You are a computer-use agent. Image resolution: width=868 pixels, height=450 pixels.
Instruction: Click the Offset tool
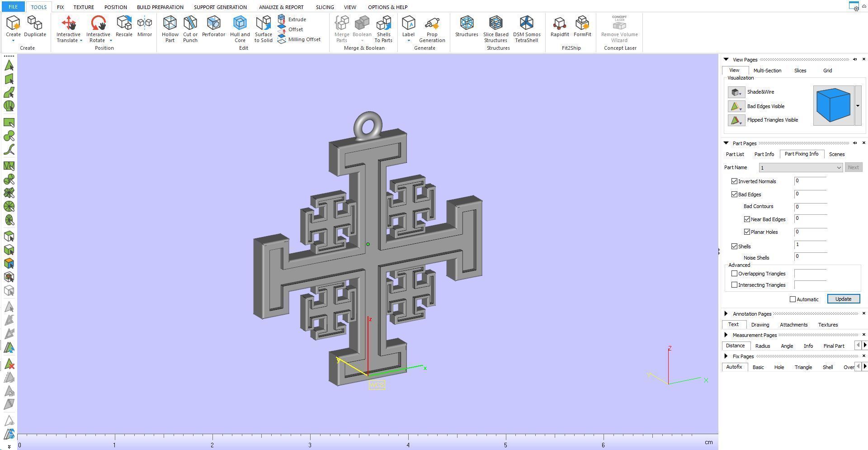291,29
